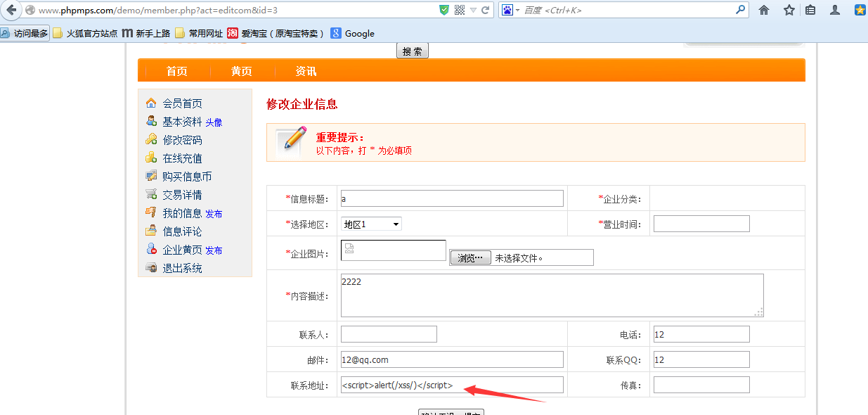The height and width of the screenshot is (415, 868).
Task: Click the 搜 索 button
Action: coord(413,51)
